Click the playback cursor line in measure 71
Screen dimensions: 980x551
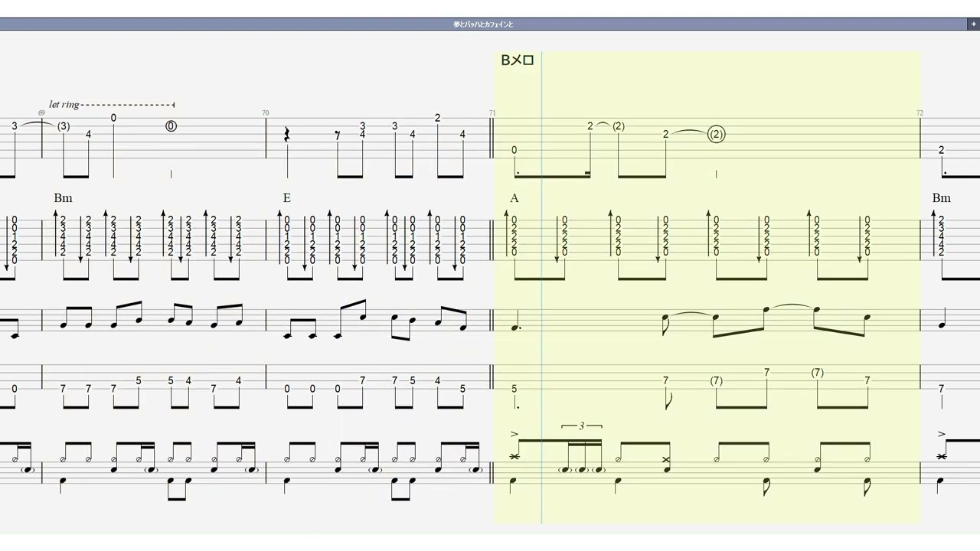[541, 287]
